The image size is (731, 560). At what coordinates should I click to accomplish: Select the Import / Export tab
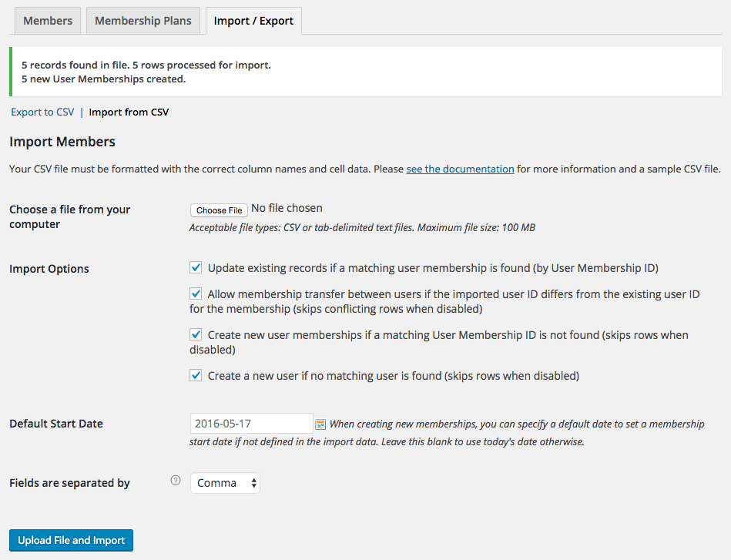253,22
